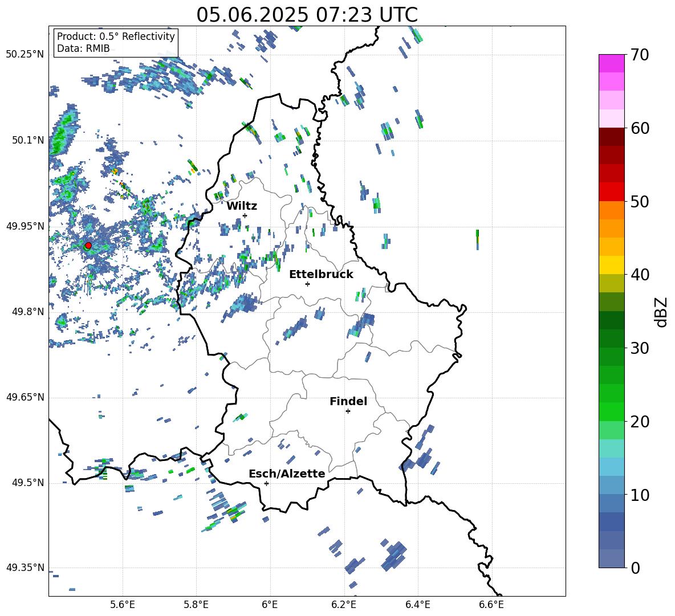
Task: Click the 49.5°N latitude label
Action: (27, 483)
